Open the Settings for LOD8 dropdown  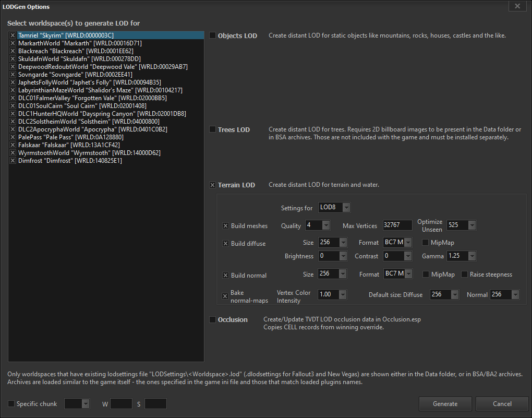(346, 208)
